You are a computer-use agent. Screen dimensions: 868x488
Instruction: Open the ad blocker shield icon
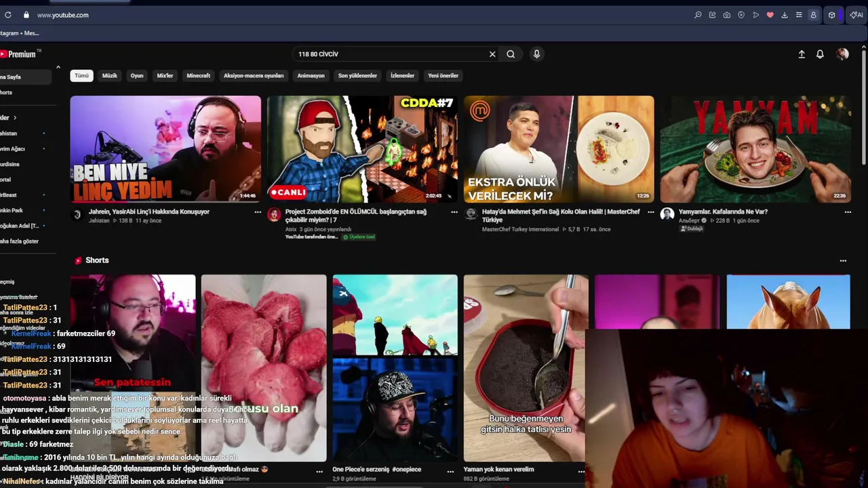click(x=741, y=15)
